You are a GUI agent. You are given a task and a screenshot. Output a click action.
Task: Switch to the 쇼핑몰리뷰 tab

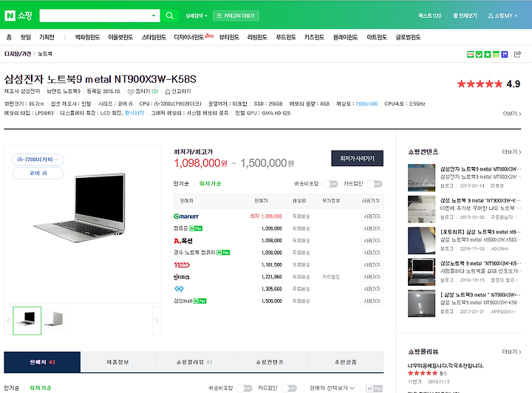194,362
